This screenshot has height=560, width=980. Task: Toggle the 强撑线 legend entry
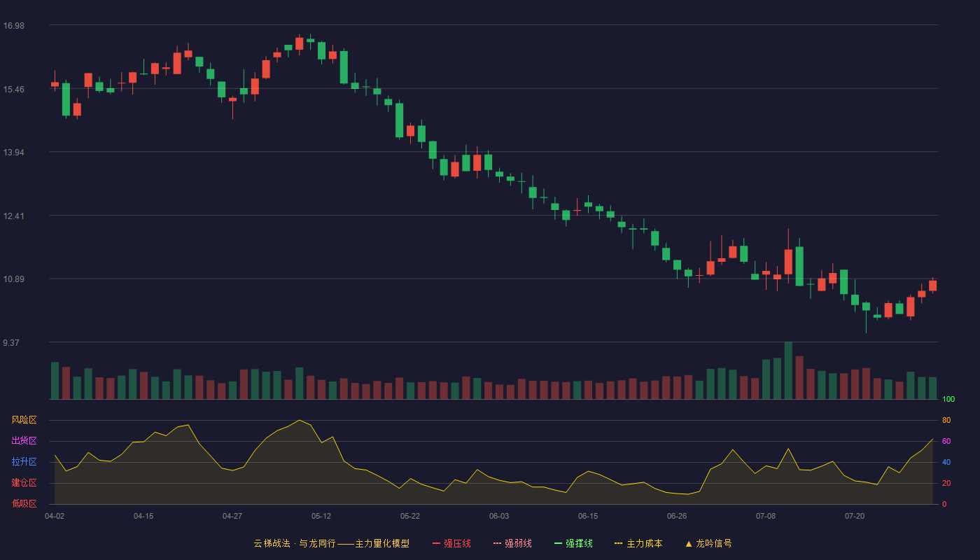coord(573,543)
